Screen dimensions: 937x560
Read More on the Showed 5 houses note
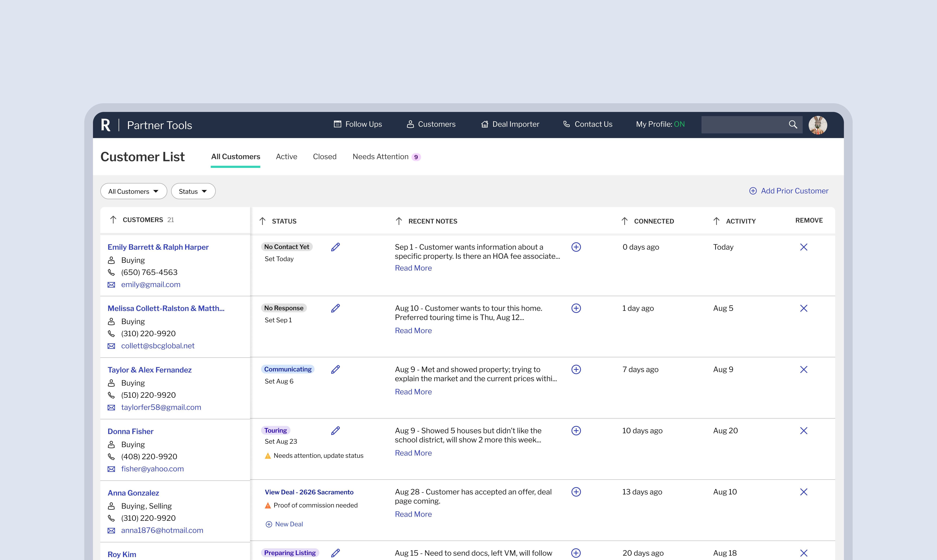point(413,453)
